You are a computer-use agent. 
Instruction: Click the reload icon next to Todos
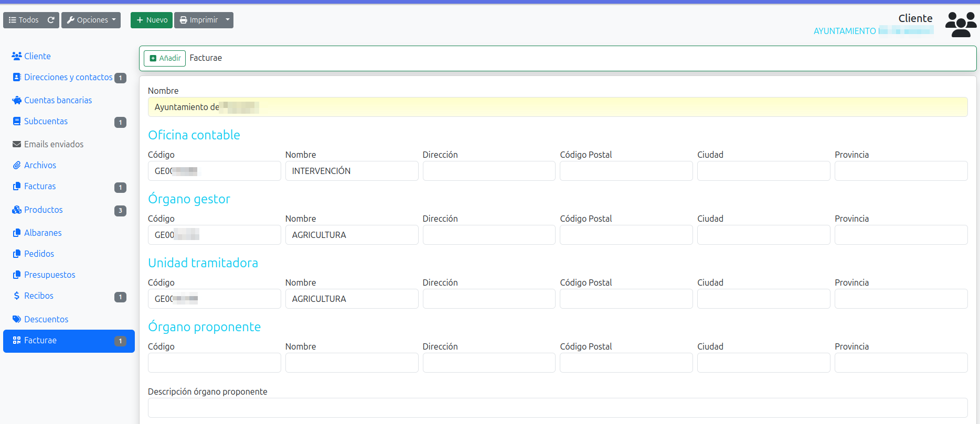(x=51, y=20)
